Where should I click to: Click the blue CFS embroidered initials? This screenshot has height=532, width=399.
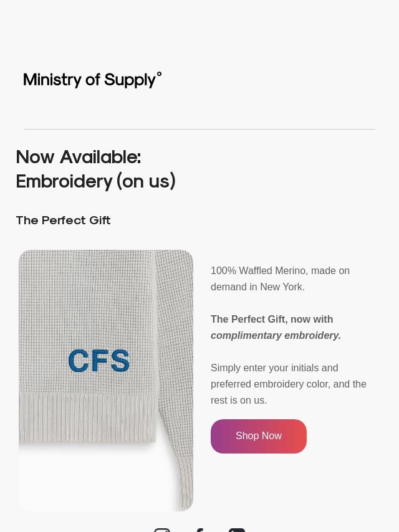coord(99,361)
